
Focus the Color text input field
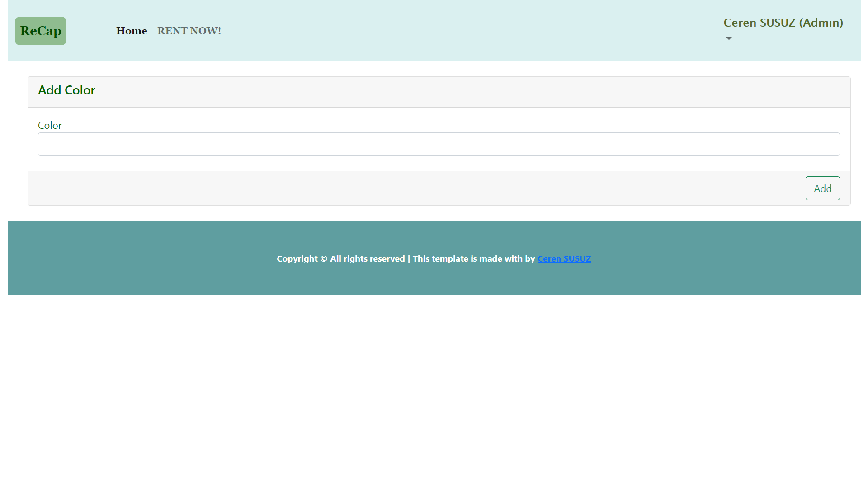coord(439,144)
